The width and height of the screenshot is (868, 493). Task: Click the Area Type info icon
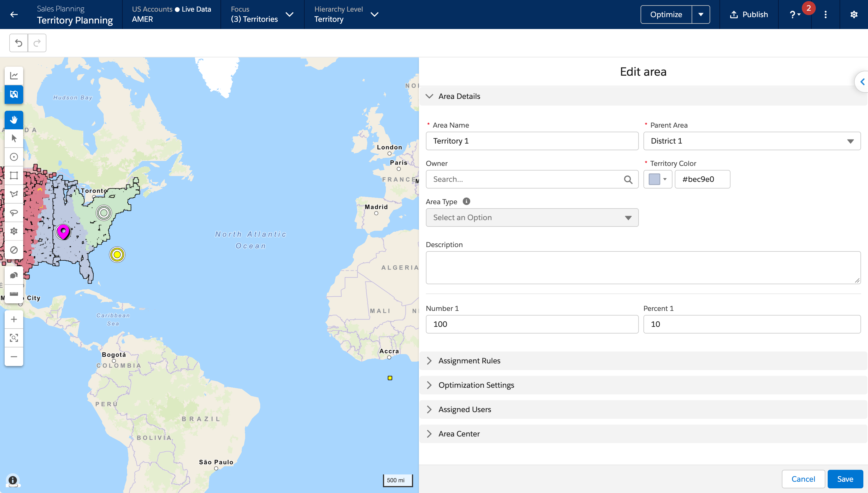(466, 202)
